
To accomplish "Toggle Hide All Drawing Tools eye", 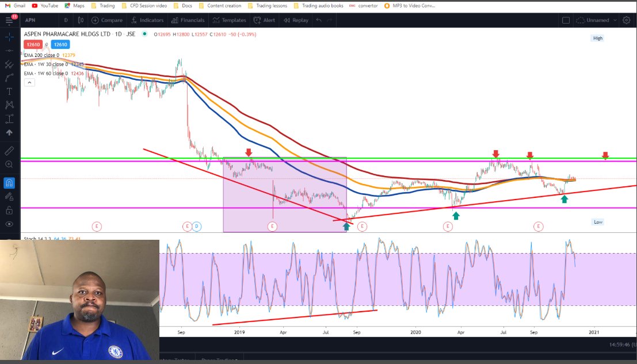I will (x=9, y=224).
